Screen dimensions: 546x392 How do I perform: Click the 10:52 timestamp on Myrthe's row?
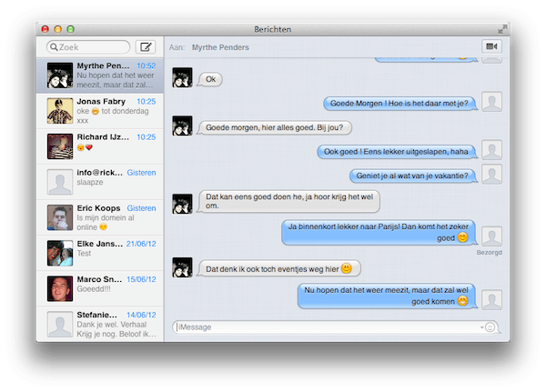click(147, 65)
